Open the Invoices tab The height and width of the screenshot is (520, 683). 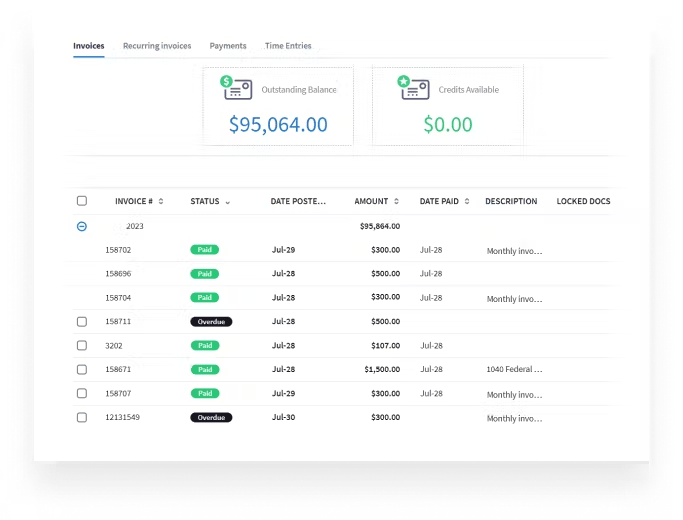(88, 46)
